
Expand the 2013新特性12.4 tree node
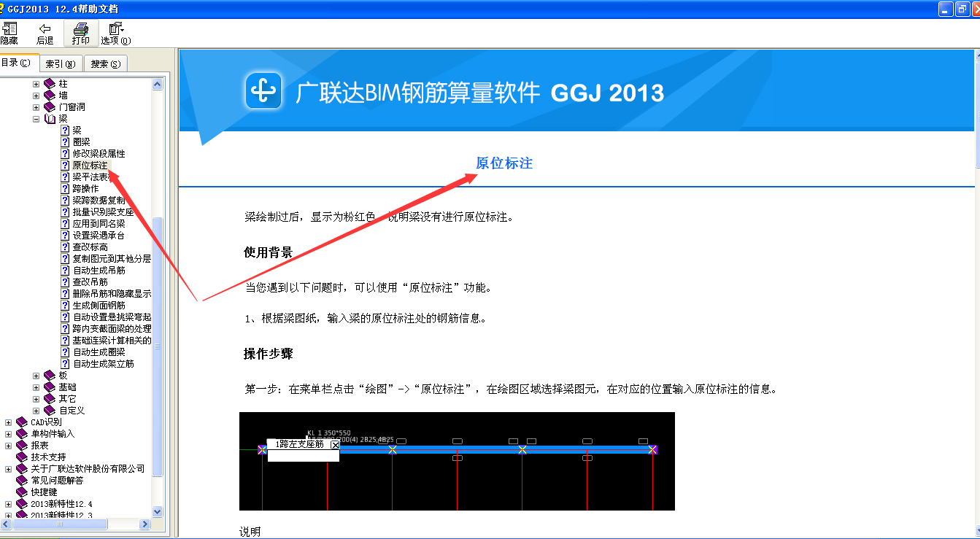pos(8,504)
